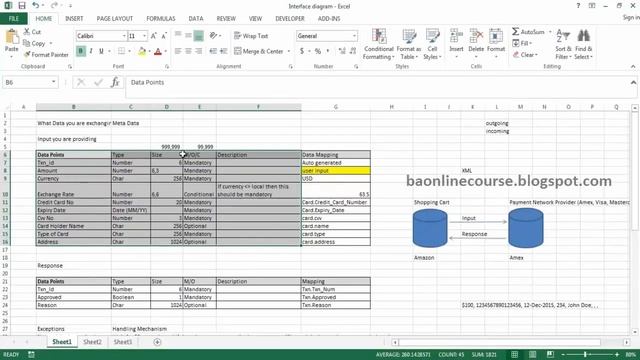This screenshot has width=640, height=360.
Task: Open the FILE tab
Action: coord(13,18)
